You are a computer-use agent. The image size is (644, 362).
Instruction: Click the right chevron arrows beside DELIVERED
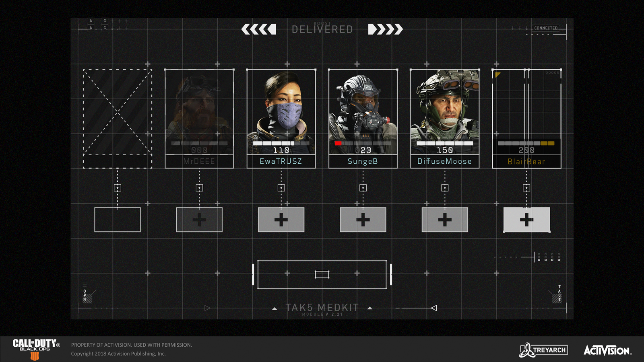[x=385, y=29]
